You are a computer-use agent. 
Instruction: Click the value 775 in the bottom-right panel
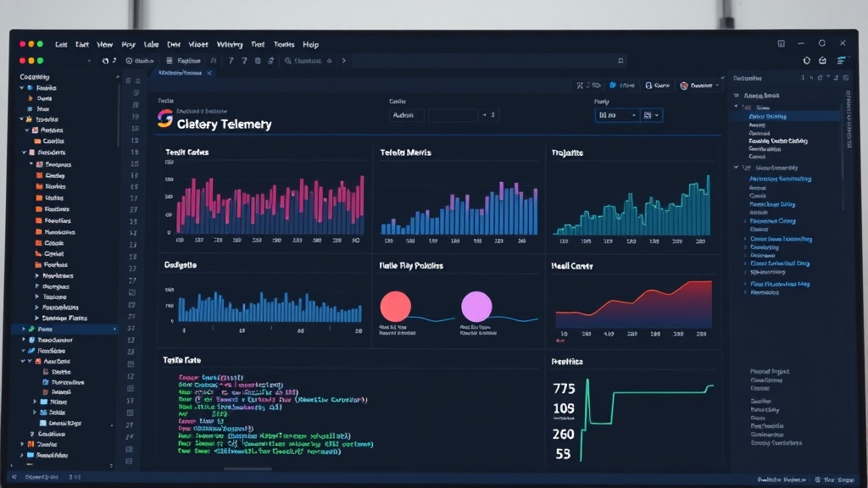[x=564, y=389]
